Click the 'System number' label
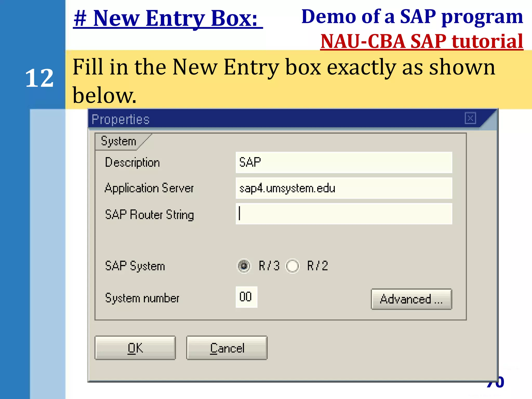The image size is (532, 399). coord(142,298)
